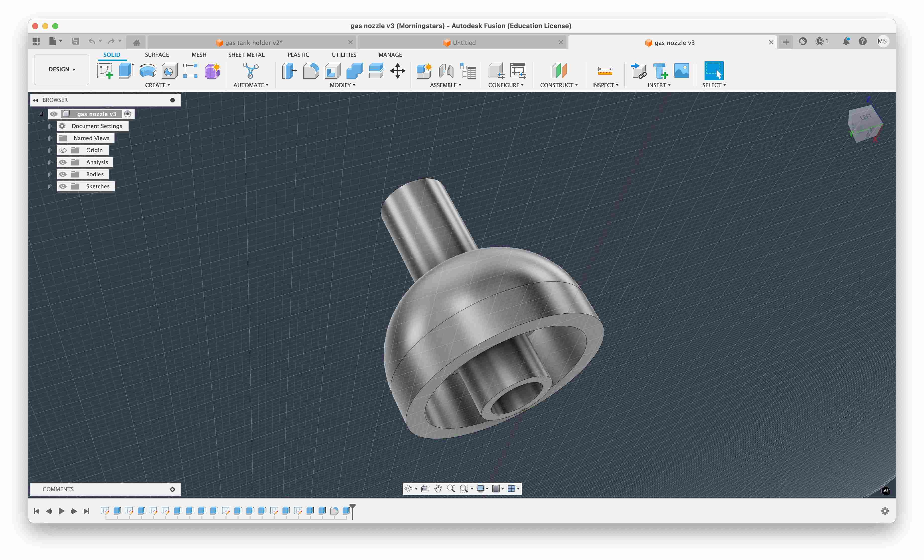Open the Notifications bell
The height and width of the screenshot is (560, 924).
coord(846,41)
